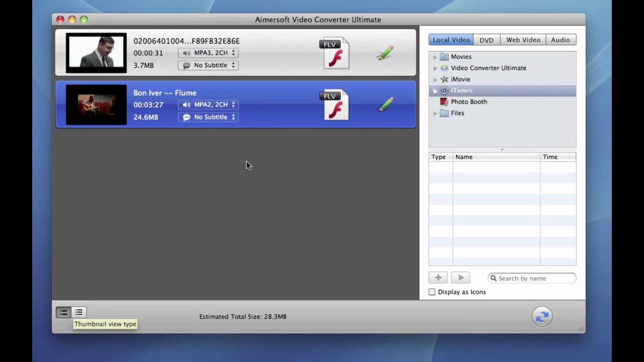Expand the Movies tree item
This screenshot has height=362, width=644.
(x=435, y=57)
